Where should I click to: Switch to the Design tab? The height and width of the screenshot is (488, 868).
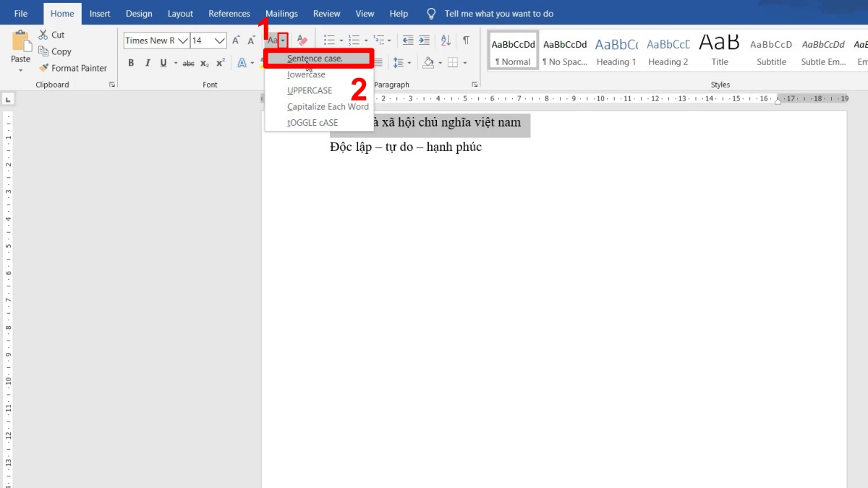pos(139,14)
